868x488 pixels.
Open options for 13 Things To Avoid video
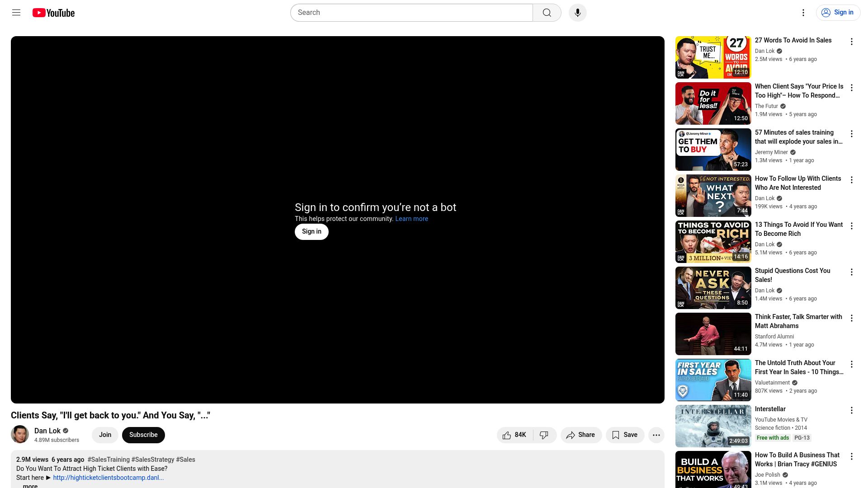coord(851,226)
